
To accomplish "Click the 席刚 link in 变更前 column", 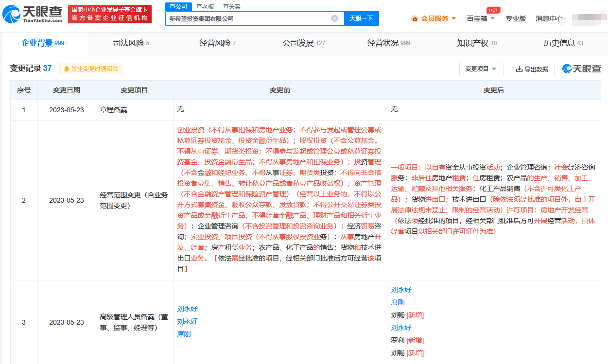I will pyautogui.click(x=184, y=334).
